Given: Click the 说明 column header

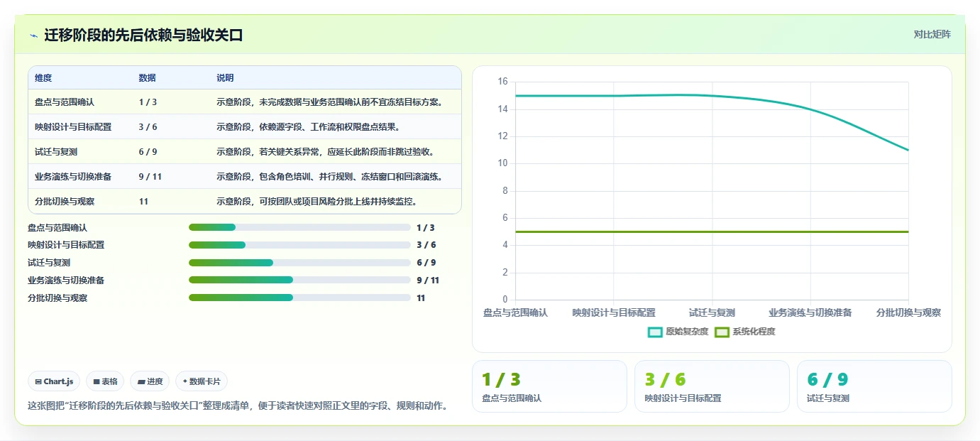Looking at the screenshot, I should point(225,78).
